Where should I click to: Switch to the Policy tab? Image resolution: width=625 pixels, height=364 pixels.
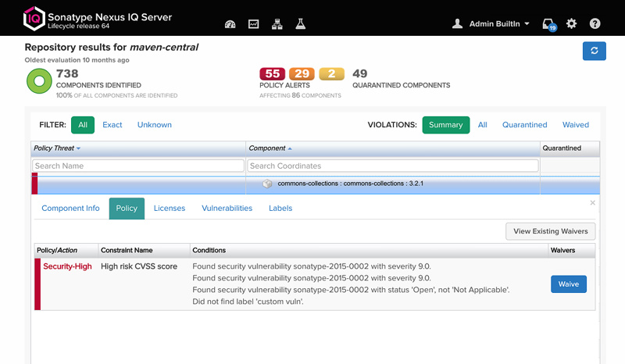click(x=127, y=209)
